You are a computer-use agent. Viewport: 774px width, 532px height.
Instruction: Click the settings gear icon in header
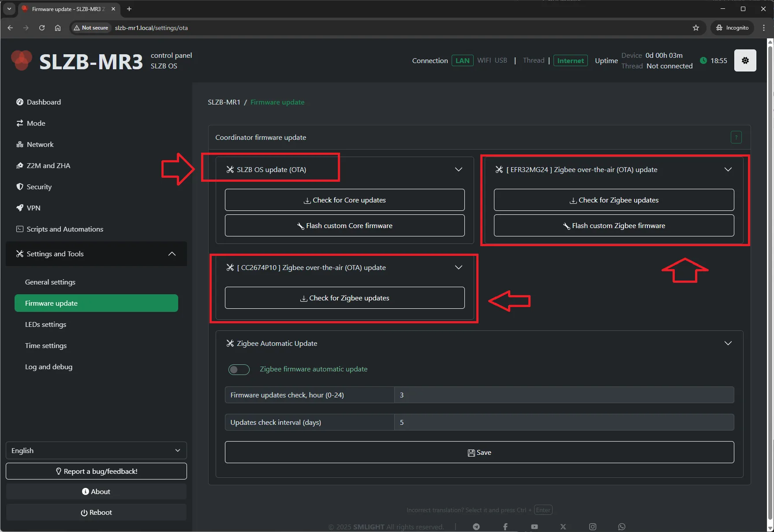pyautogui.click(x=745, y=60)
